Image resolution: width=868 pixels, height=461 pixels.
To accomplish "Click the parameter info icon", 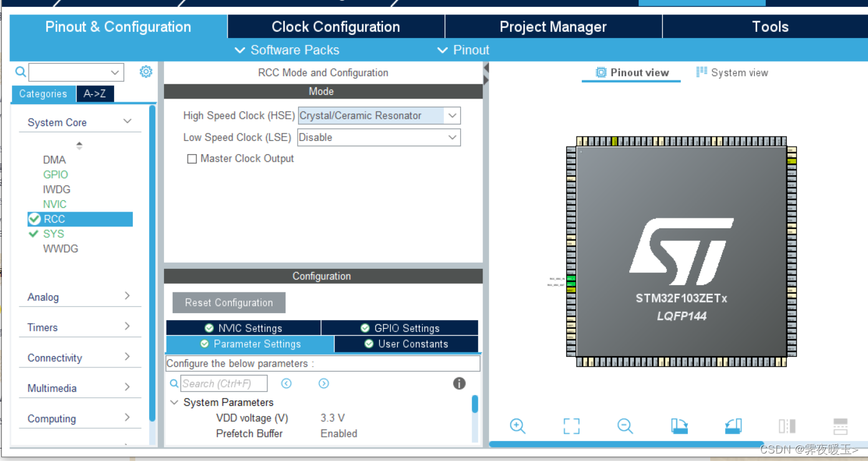I will point(459,384).
